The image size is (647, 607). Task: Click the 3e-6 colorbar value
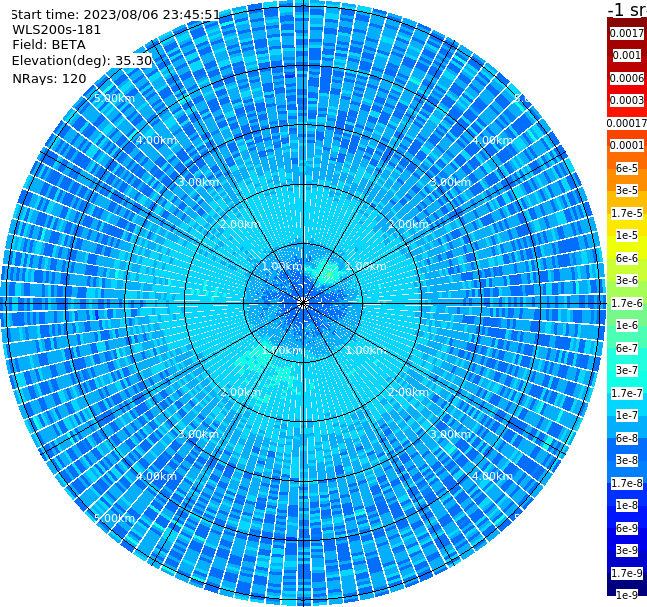(627, 280)
